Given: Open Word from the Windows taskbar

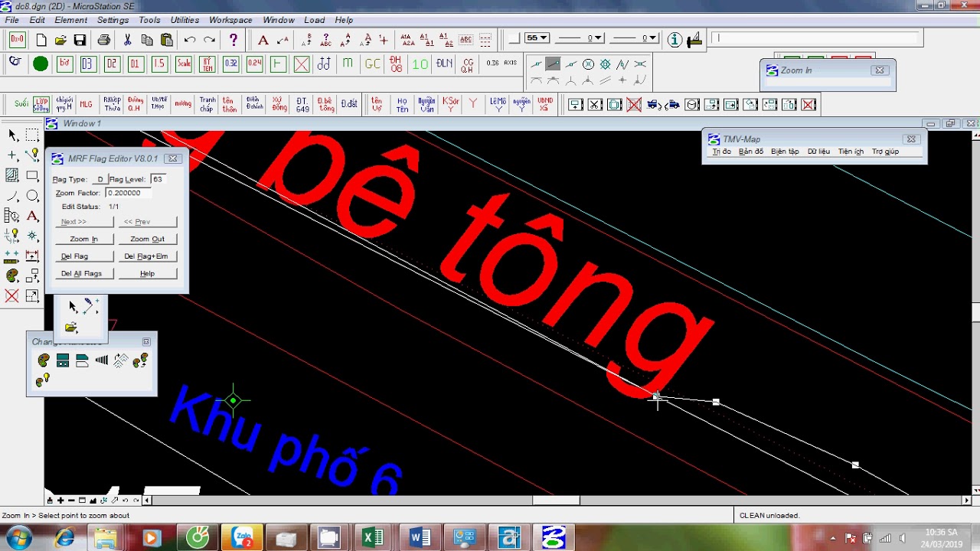Looking at the screenshot, I should [x=420, y=537].
